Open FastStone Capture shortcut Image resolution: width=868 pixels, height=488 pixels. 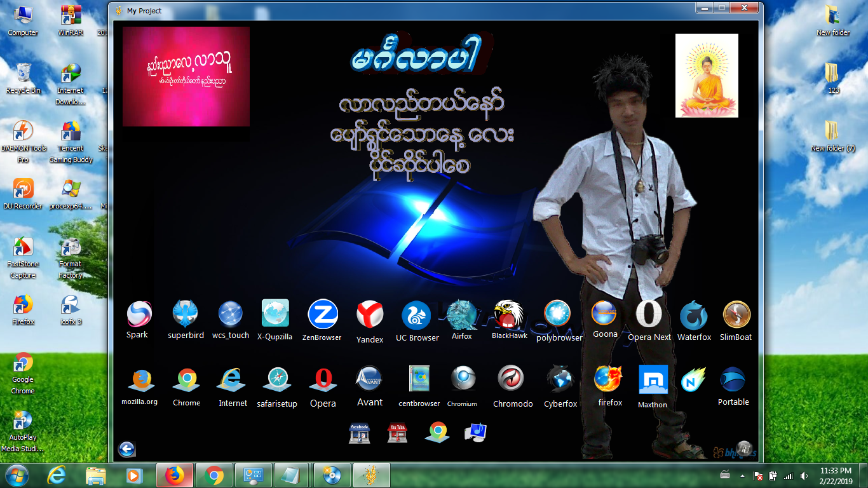pyautogui.click(x=23, y=257)
